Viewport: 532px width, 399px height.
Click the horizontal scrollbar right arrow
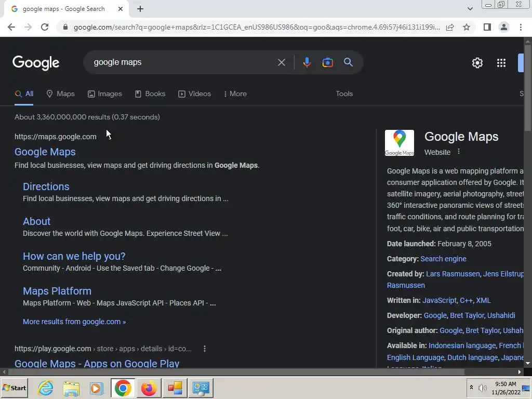[520, 372]
